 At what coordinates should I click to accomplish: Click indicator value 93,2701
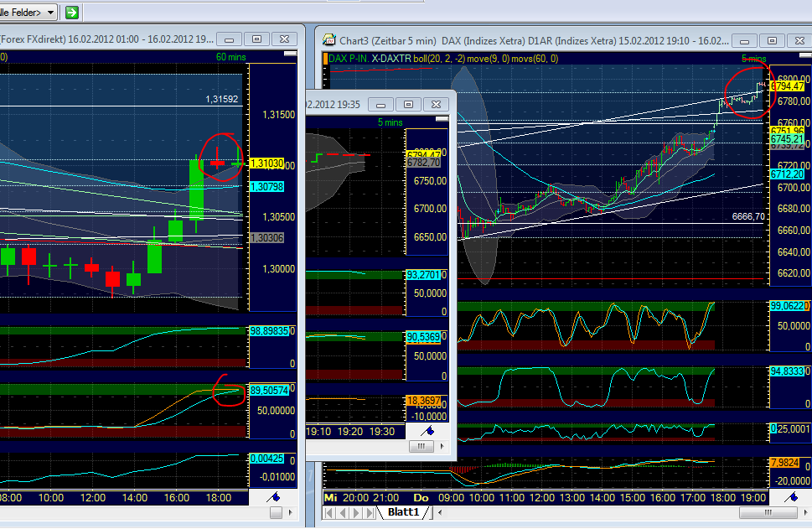click(x=423, y=275)
